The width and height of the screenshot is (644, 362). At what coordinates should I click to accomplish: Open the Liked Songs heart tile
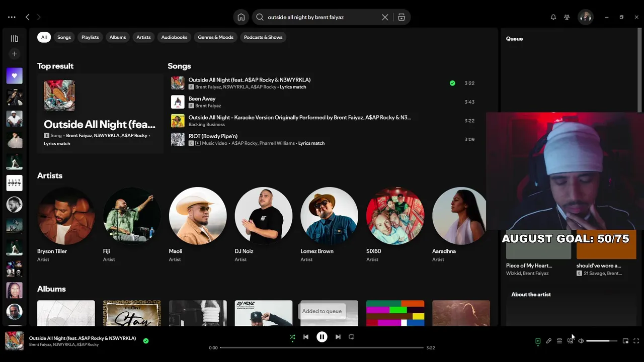[x=14, y=76]
